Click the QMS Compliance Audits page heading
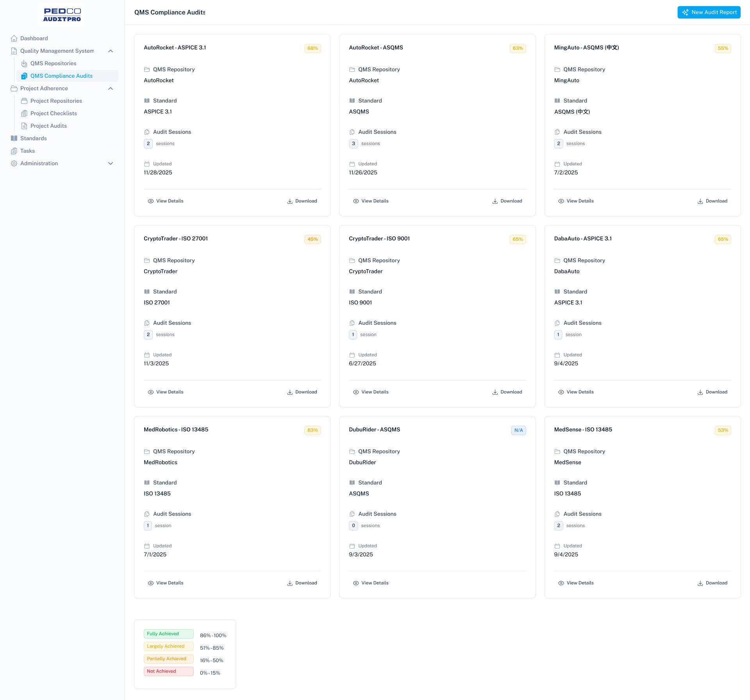Screen dimensions: 750x700 pos(170,12)
